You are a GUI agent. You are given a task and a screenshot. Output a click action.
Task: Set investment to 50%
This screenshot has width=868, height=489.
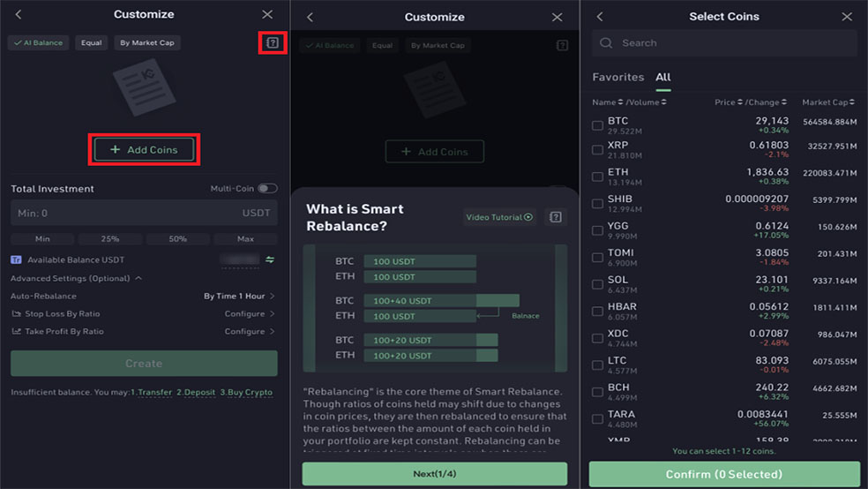177,239
